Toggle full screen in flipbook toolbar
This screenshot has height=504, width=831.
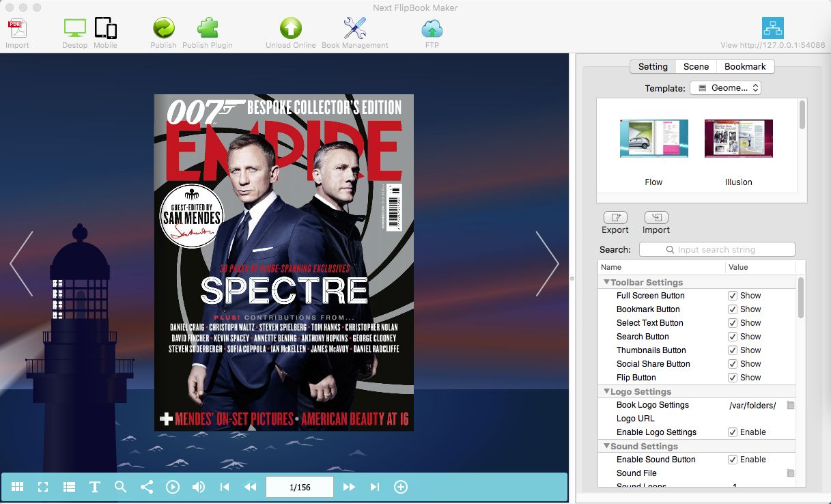click(x=43, y=487)
